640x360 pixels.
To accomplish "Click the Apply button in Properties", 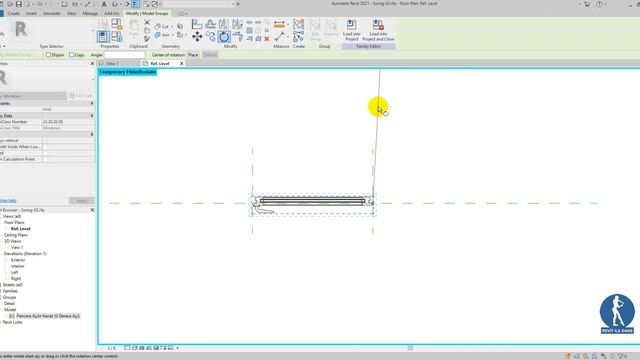I will [82, 200].
